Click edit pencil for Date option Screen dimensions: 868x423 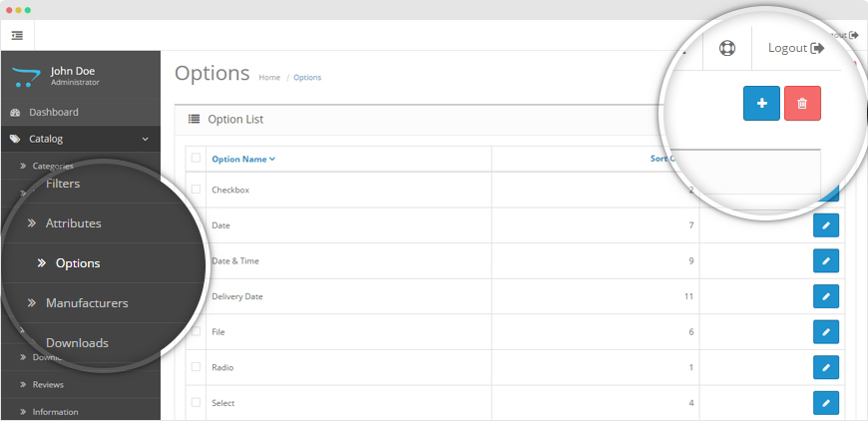tap(825, 225)
